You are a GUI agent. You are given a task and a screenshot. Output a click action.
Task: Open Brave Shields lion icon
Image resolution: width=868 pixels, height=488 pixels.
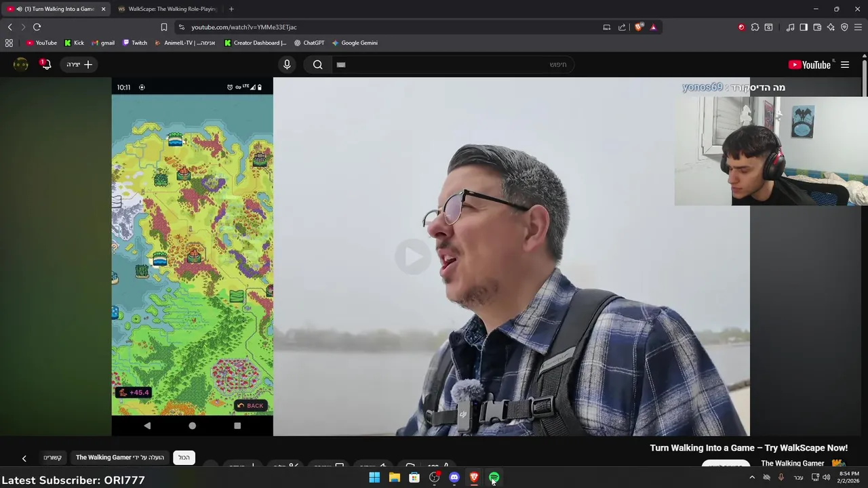[638, 27]
